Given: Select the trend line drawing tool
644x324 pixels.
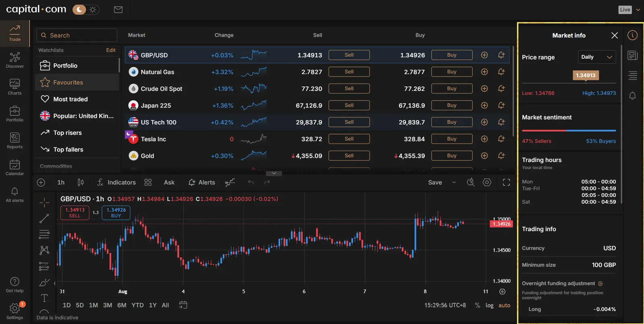Looking at the screenshot, I should click(44, 218).
